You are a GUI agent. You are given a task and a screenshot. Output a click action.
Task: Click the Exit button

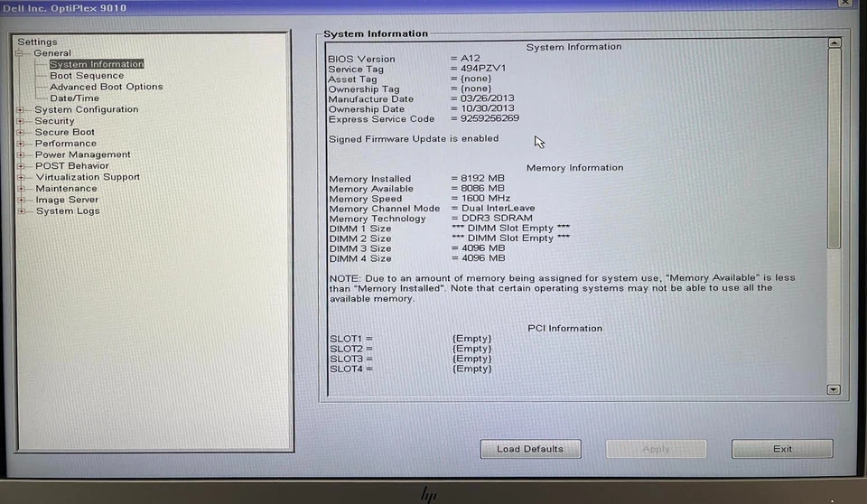pos(782,449)
